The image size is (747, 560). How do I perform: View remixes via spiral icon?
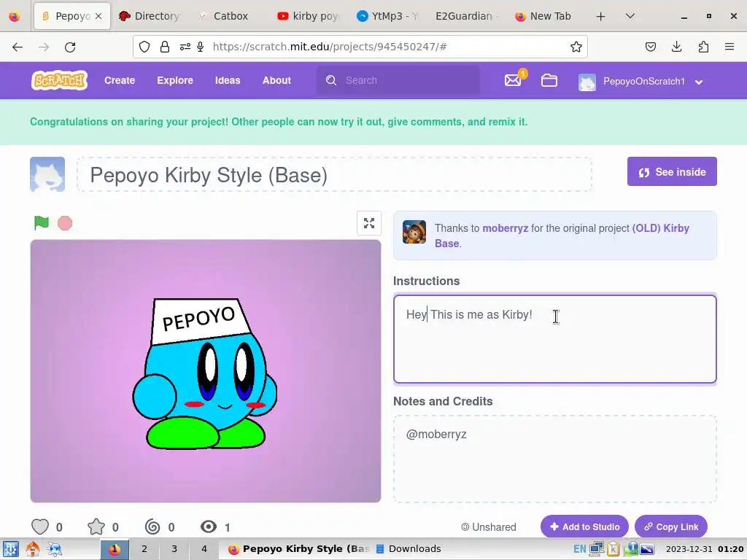152,526
